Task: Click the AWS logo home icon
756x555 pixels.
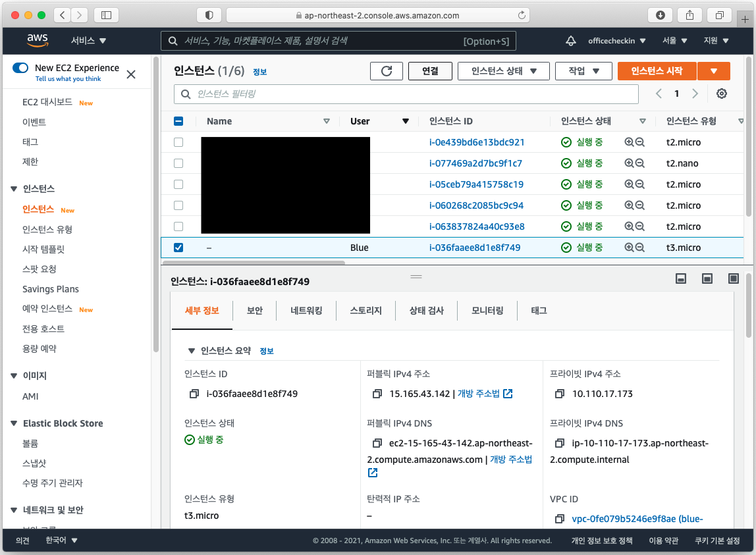Action: tap(37, 41)
